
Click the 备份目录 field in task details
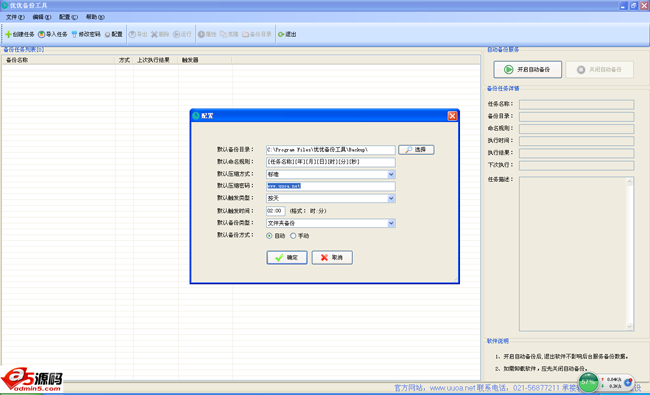tap(576, 116)
